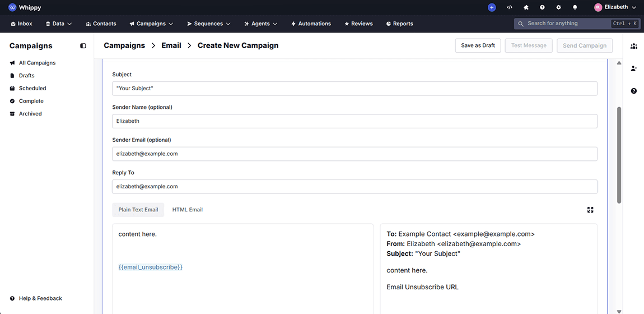Open Help & Feedback
Image resolution: width=644 pixels, height=314 pixels.
click(x=36, y=298)
